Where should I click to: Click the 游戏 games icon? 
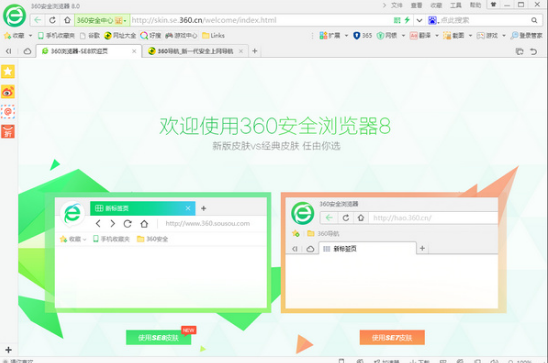487,35
